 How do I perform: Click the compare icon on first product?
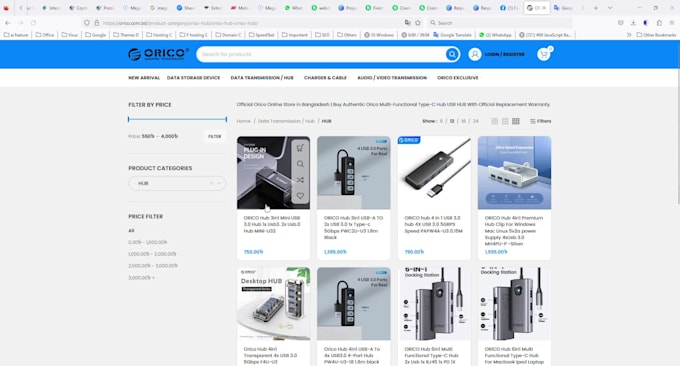click(x=300, y=180)
